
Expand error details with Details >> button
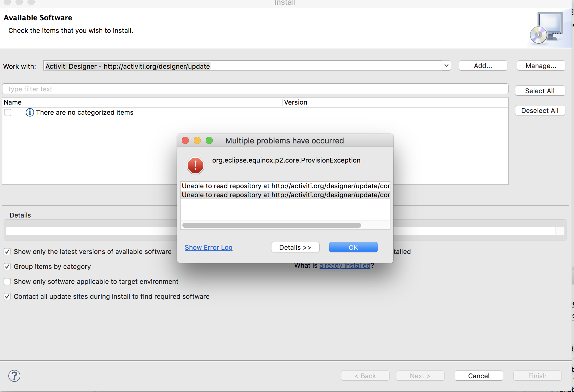pos(295,247)
